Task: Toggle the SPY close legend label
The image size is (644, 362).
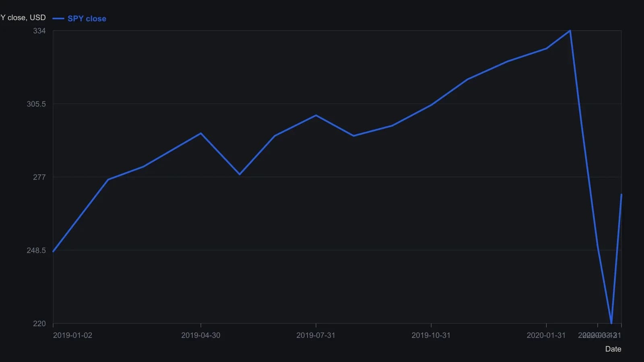Action: coord(87,19)
